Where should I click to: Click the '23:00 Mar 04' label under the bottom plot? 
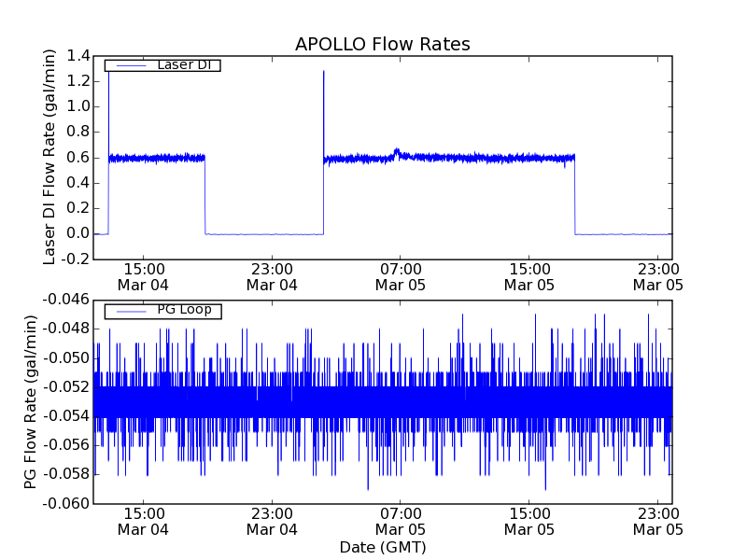272,522
